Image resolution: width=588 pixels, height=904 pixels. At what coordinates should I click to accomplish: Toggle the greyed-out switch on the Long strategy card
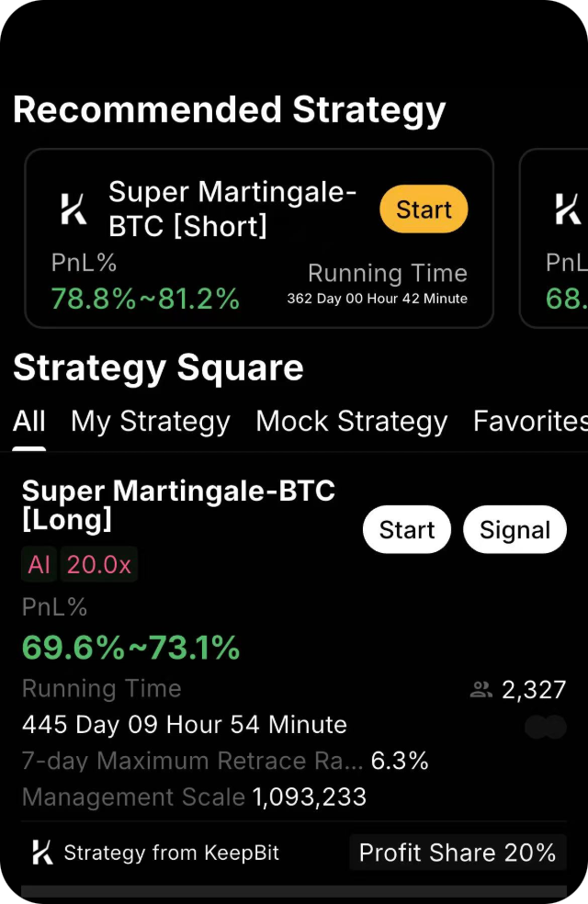point(547,726)
